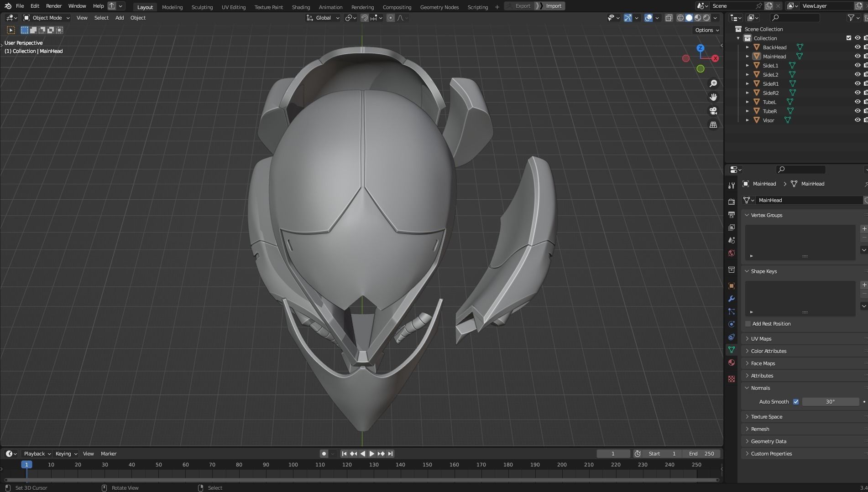Toggle Show Gizmo button
Screen dimensions: 868x492
[x=627, y=18]
